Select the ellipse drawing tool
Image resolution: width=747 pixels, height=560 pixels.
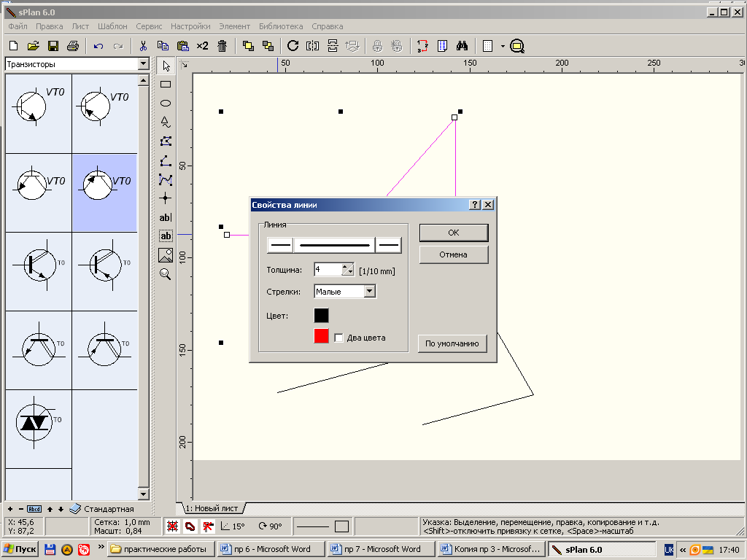[x=166, y=104]
